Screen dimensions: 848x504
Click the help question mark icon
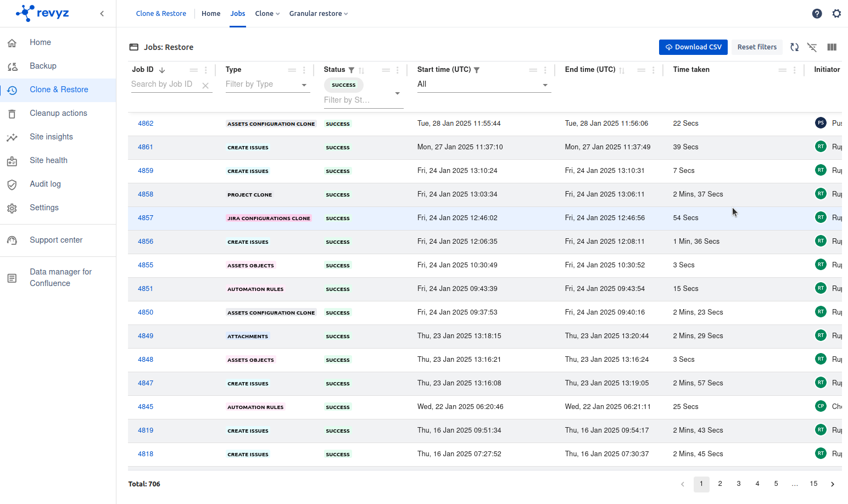point(817,14)
